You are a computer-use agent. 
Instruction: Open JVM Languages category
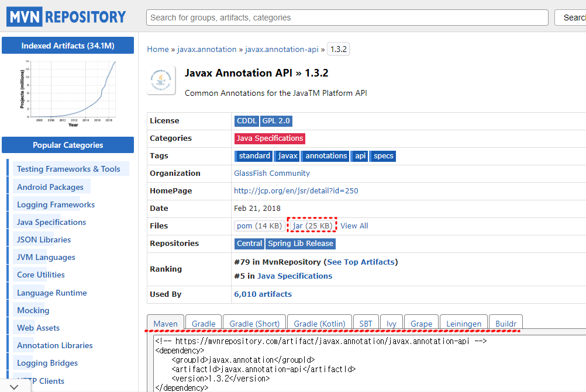coord(46,257)
